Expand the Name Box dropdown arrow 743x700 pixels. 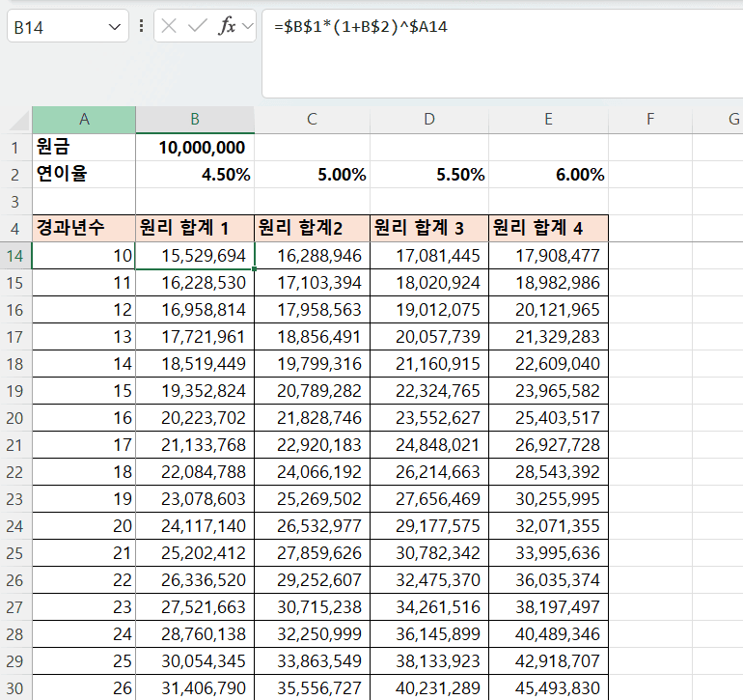(116, 27)
